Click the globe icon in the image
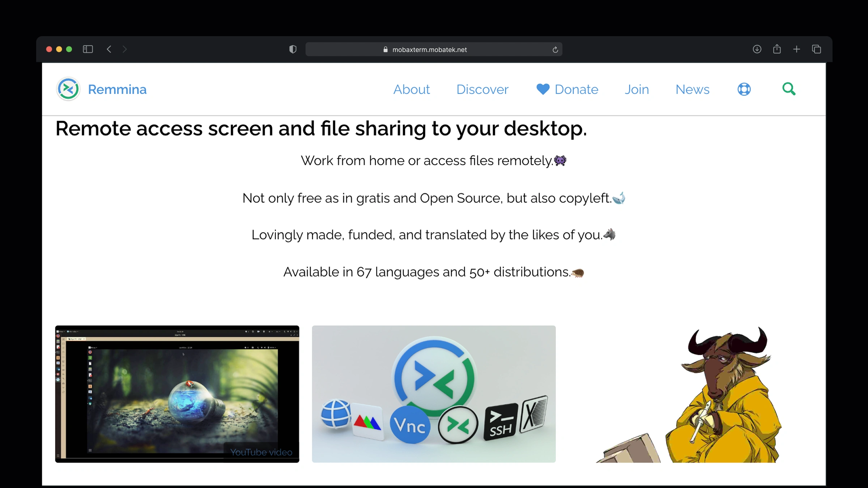This screenshot has width=868, height=488. pos(336,414)
